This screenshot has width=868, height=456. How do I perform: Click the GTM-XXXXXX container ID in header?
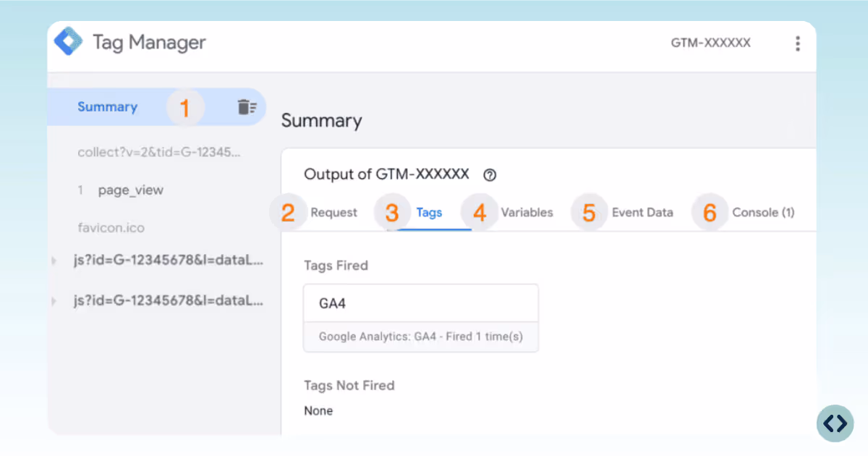[x=710, y=43]
